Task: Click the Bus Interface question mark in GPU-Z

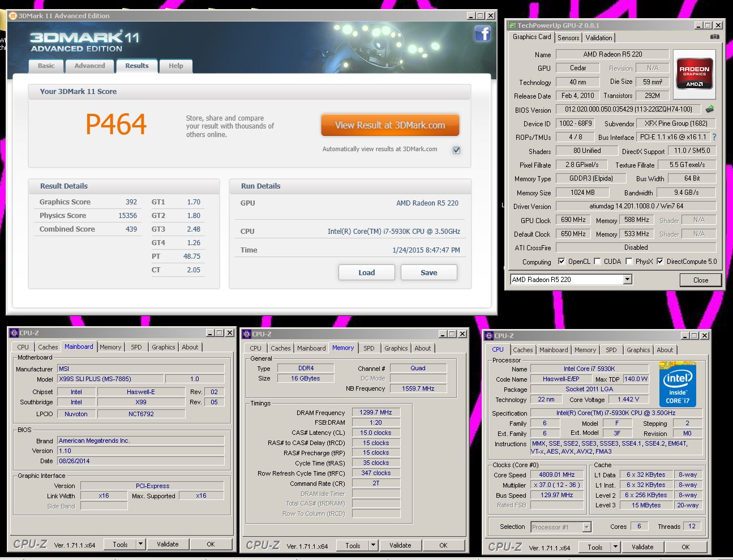Action: tap(714, 137)
